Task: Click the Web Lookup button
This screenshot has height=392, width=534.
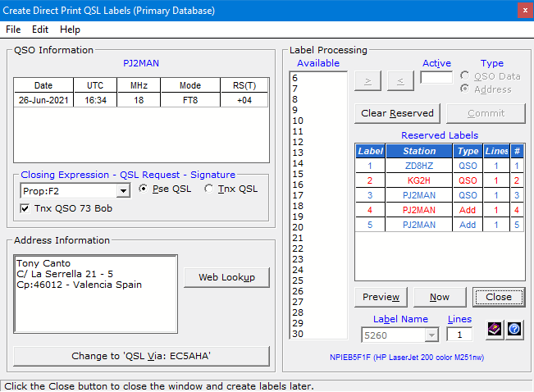Action: (x=227, y=277)
